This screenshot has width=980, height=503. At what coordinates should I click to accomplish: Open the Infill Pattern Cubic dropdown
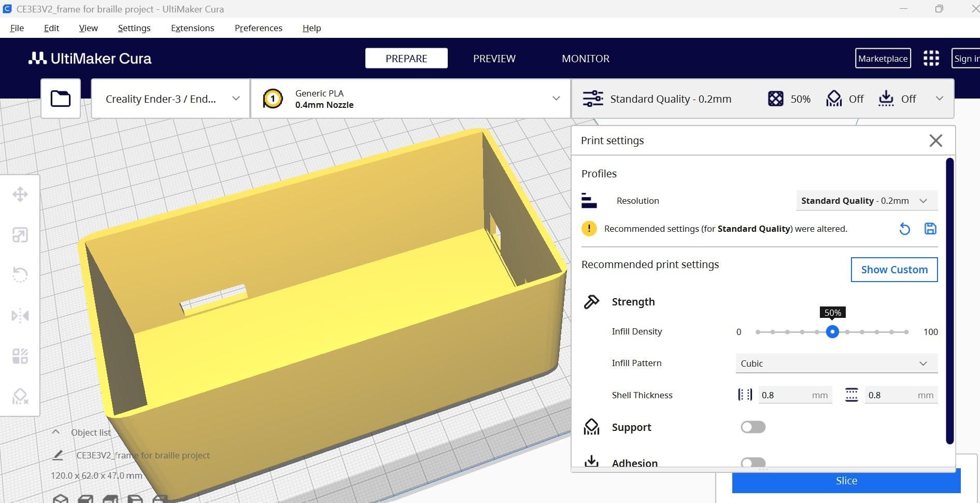[x=836, y=364]
